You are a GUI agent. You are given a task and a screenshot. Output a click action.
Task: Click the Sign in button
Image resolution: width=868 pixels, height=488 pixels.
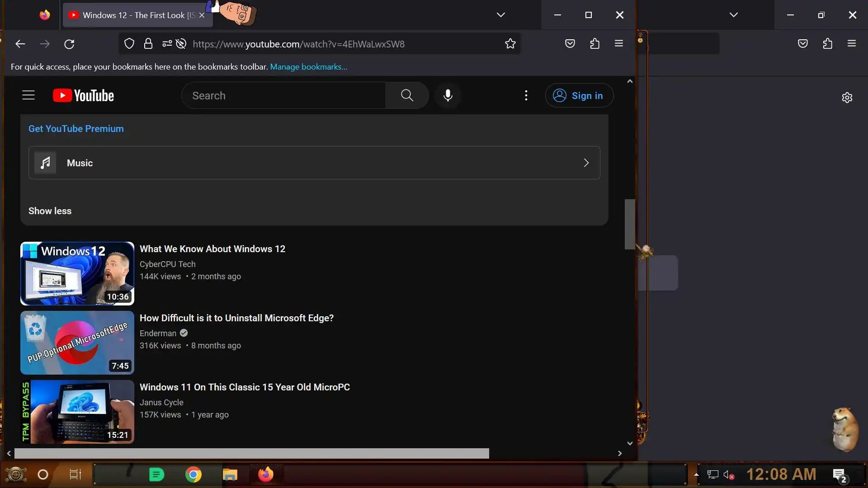tap(579, 95)
